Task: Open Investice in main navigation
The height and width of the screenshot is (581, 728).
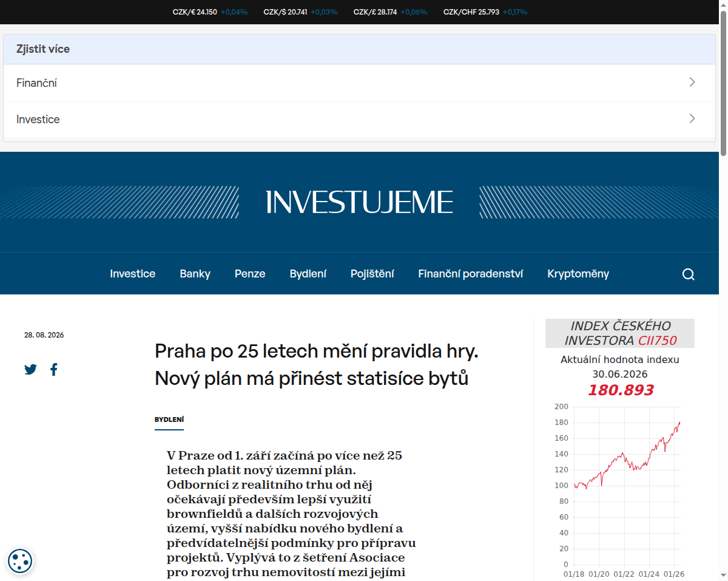Action: [132, 274]
